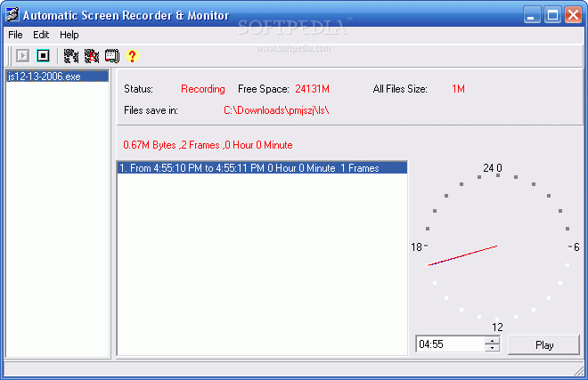Click the 6 hour mark on the clock
588x380 pixels.
tap(576, 247)
